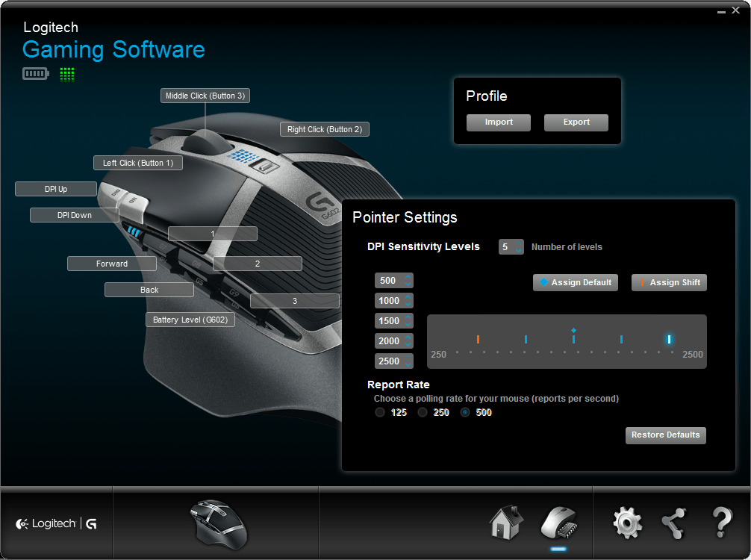751x560 pixels.
Task: Select the second blue DPI marker at 1000
Action: coord(526,339)
